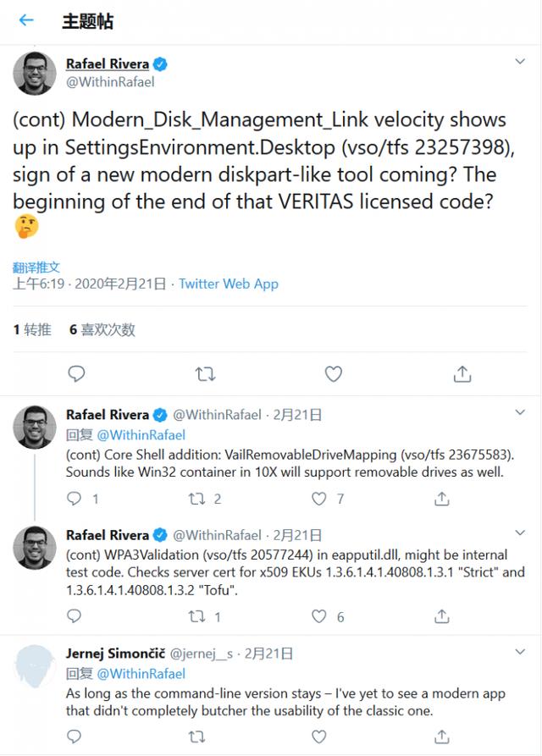Open Rafael Rivera's profile picture in main tweet
This screenshot has width=542, height=756.
point(34,74)
